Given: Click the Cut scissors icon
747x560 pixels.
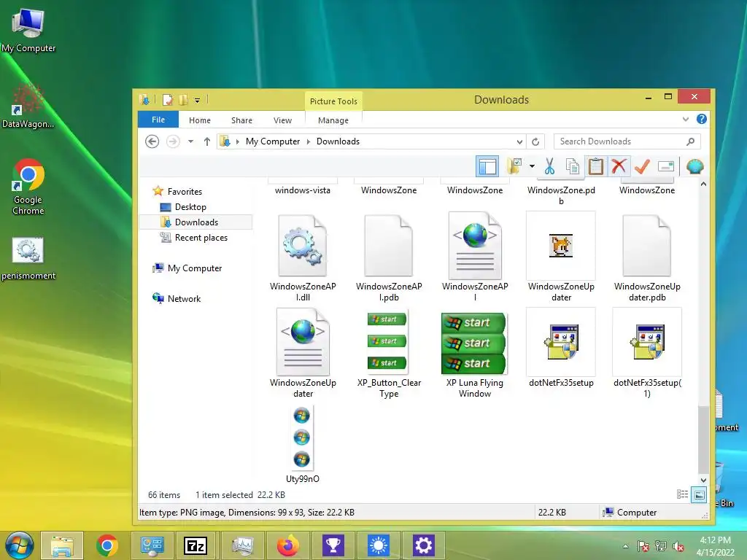Looking at the screenshot, I should point(549,167).
